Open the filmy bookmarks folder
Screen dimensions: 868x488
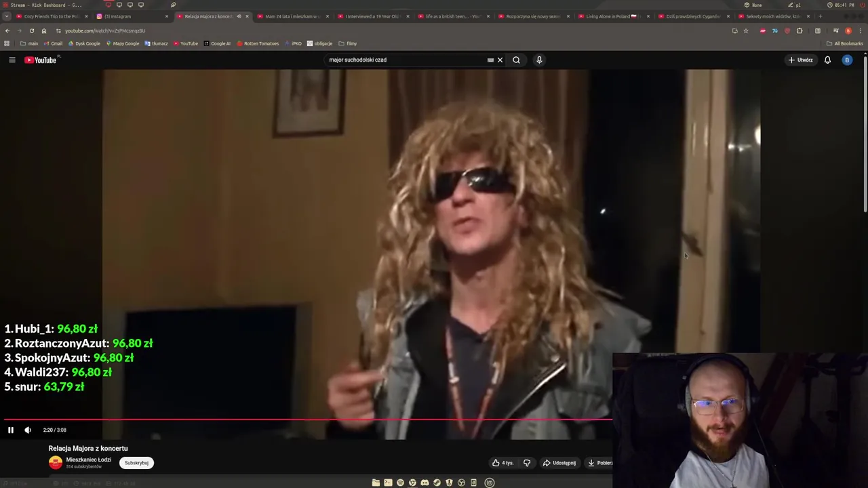pos(348,43)
